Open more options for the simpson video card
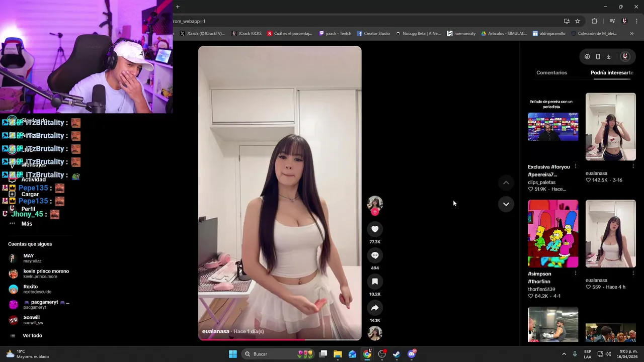This screenshot has height=362, width=644. click(x=576, y=274)
